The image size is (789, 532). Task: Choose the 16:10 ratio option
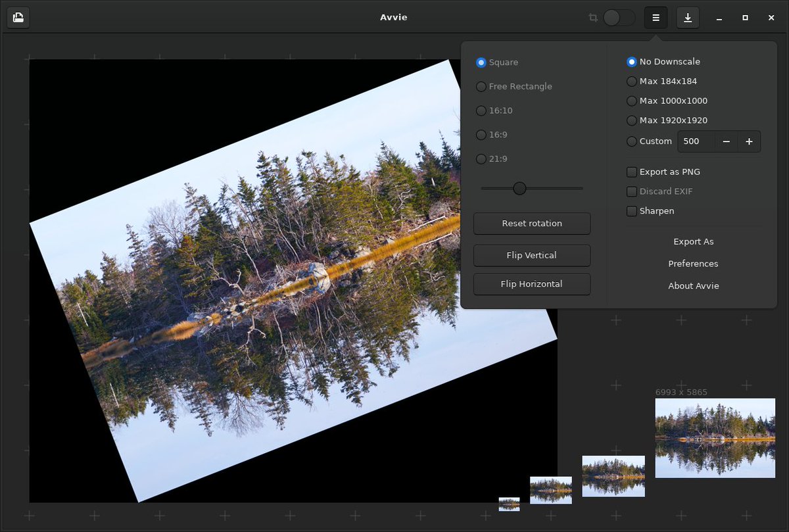point(494,110)
